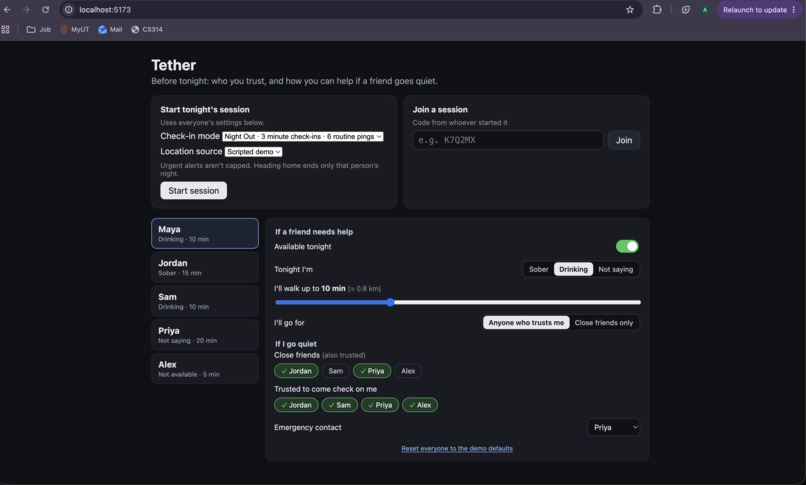
Task: Click the walk distance slider handle
Action: (x=391, y=302)
